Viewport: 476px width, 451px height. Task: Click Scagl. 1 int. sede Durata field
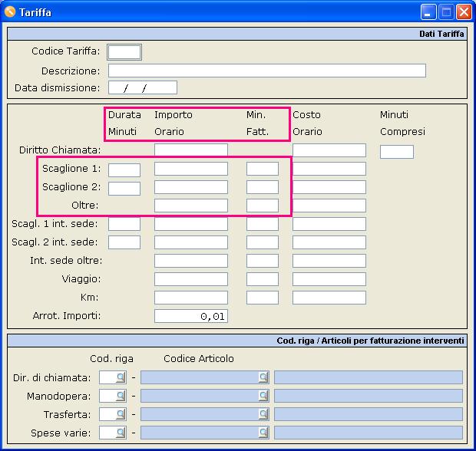point(124,224)
